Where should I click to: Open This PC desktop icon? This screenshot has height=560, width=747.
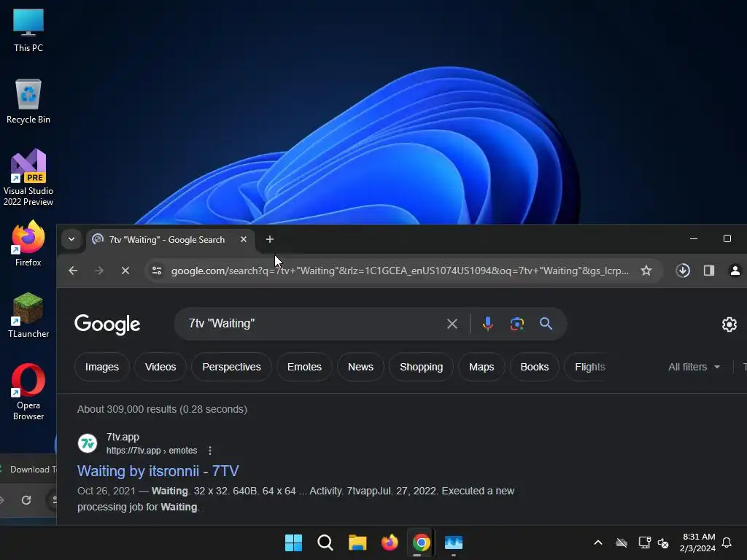[x=28, y=31]
